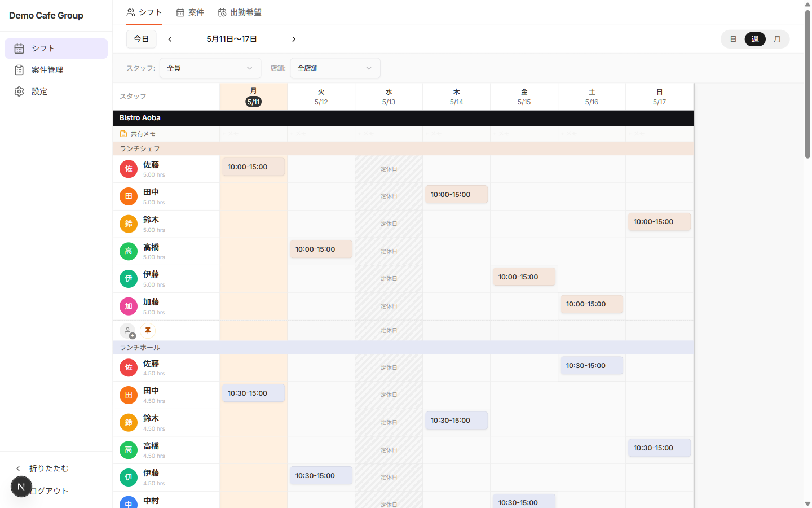Image resolution: width=812 pixels, height=508 pixels.
Task: Go to previous week with left chevron
Action: (x=170, y=39)
